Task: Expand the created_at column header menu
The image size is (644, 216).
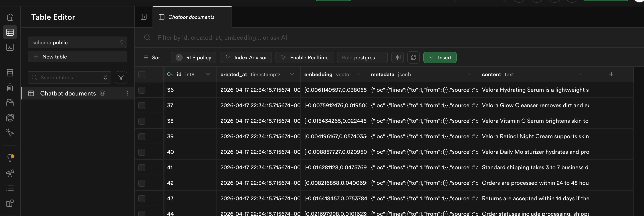Action: [x=292, y=74]
